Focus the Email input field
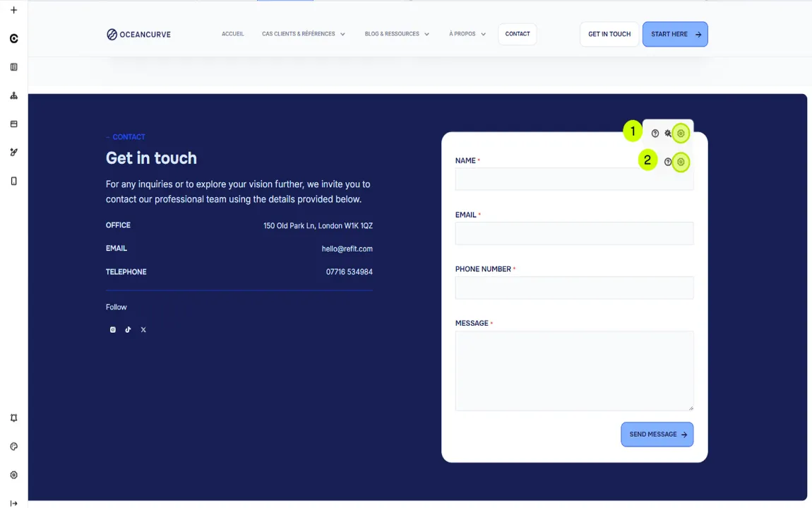This screenshot has width=812, height=508. (574, 233)
